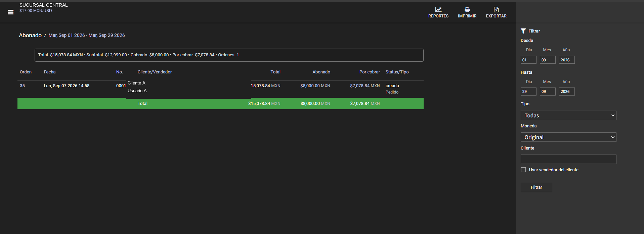Click the Cliente/Vendedor column header
Screen dimensions: 644x234
[155, 72]
